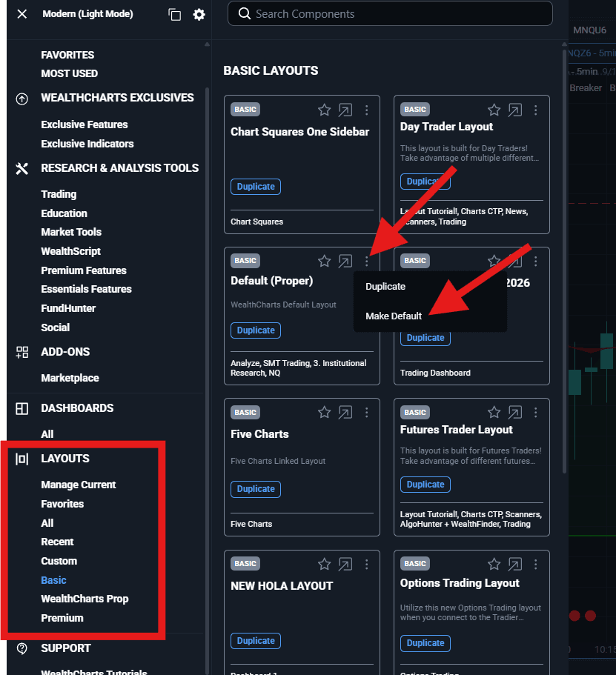Go to Education category
The height and width of the screenshot is (675, 616).
tap(64, 213)
